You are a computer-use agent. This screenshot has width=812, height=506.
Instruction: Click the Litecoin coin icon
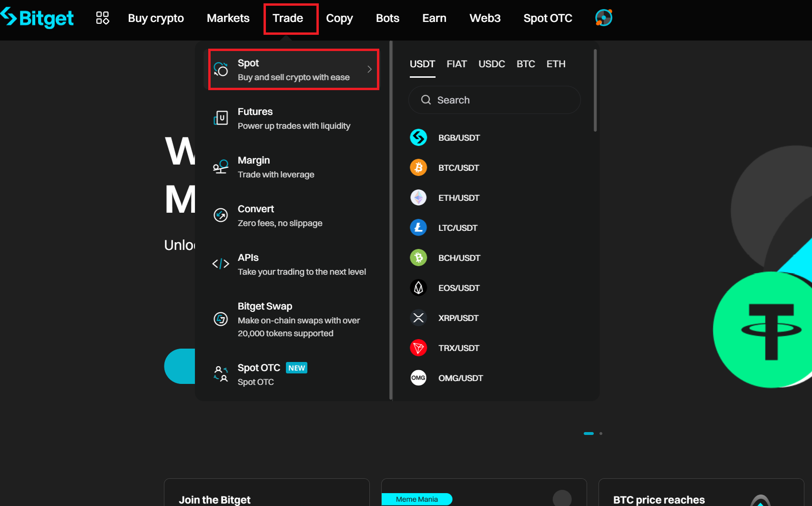click(x=418, y=227)
